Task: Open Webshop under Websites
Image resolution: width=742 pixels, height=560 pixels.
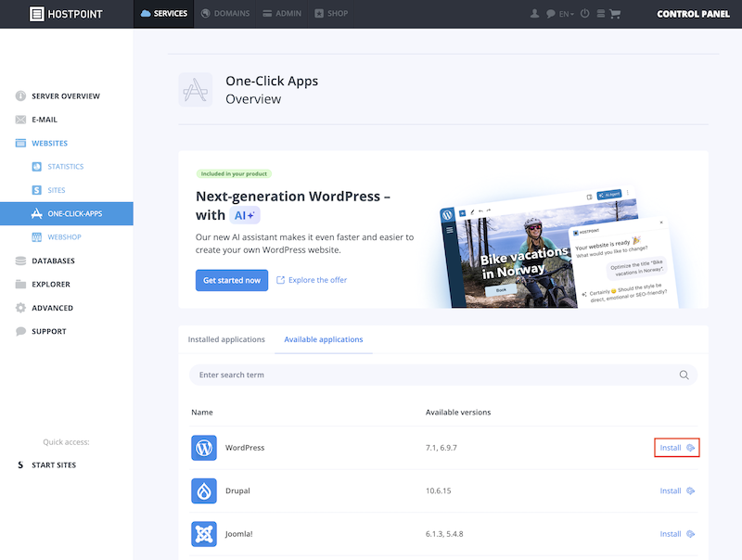Action: pyautogui.click(x=64, y=237)
